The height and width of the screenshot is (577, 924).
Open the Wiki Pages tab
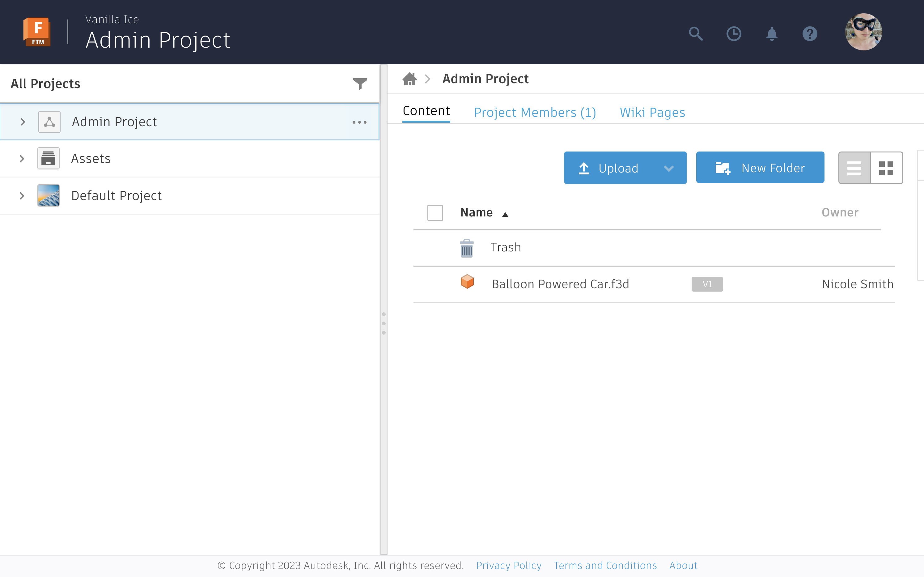click(652, 113)
